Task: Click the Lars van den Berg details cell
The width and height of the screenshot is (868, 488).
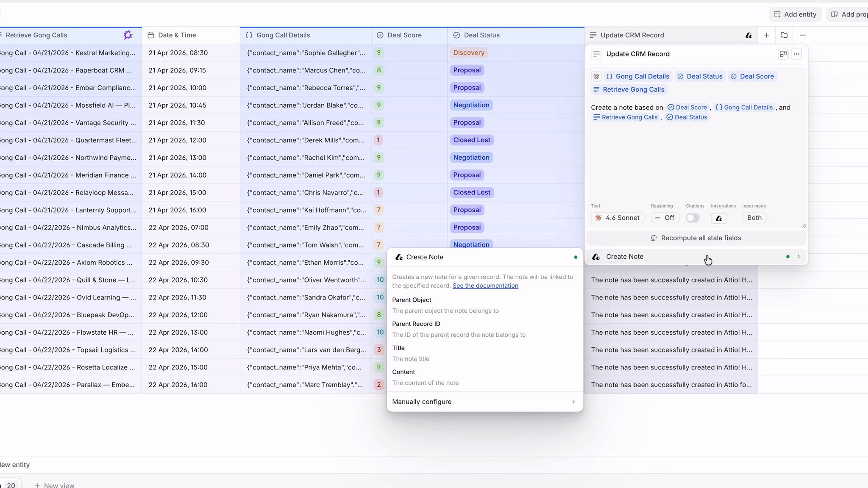Action: 306,350
